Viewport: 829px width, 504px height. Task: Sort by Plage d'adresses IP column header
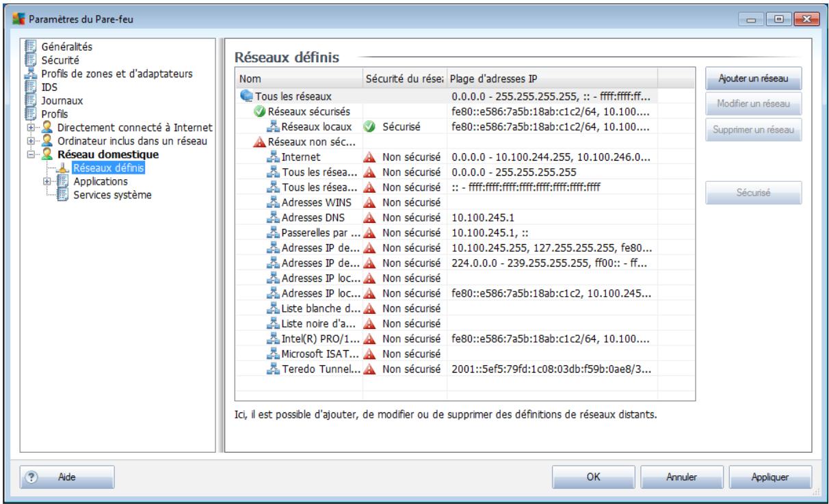552,78
